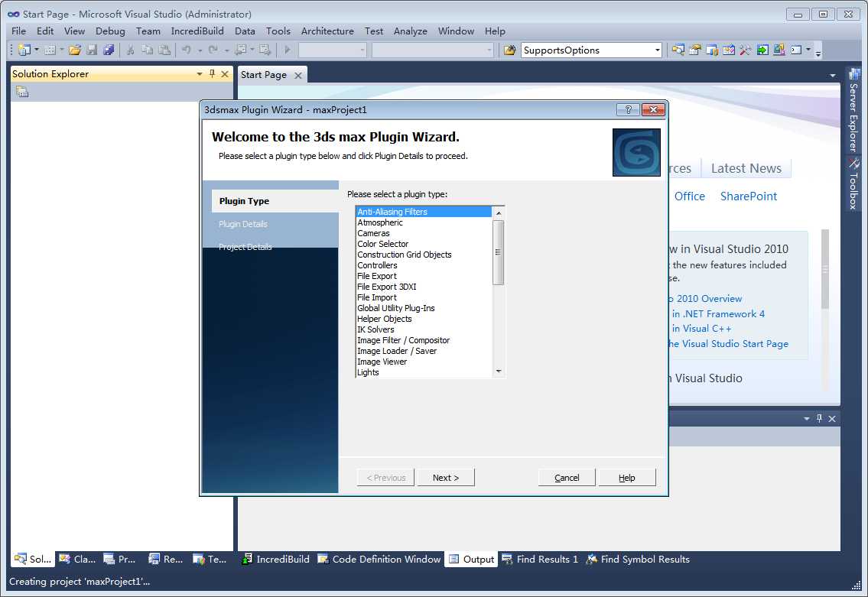
Task: Select Cameras plugin type
Action: (424, 233)
